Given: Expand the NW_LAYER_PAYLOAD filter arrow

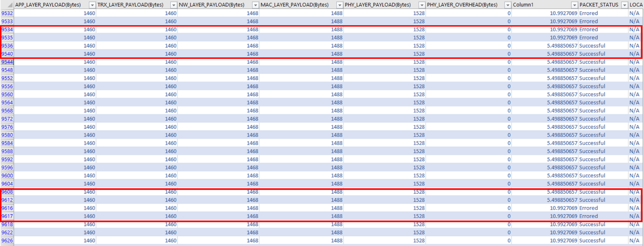Looking at the screenshot, I should pyautogui.click(x=255, y=5).
